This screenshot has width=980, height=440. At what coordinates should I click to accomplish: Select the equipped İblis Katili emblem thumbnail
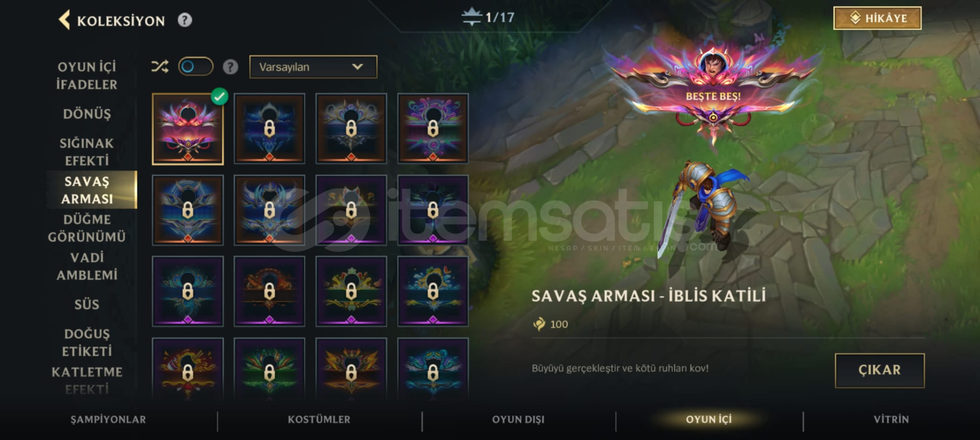188,129
